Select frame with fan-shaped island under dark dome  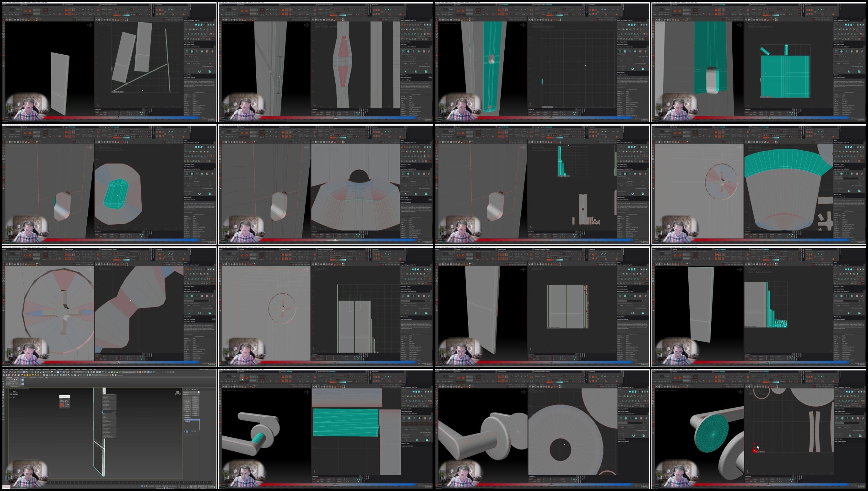point(326,184)
